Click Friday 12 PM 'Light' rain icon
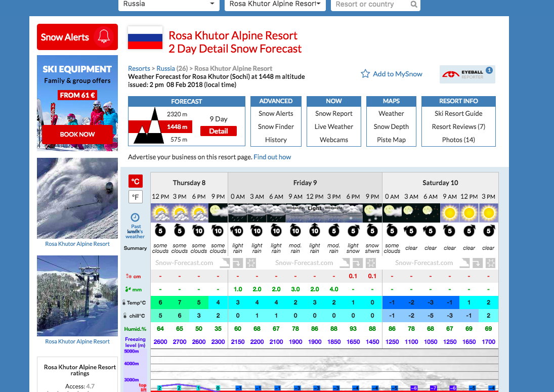The image size is (554, 392). [x=315, y=213]
